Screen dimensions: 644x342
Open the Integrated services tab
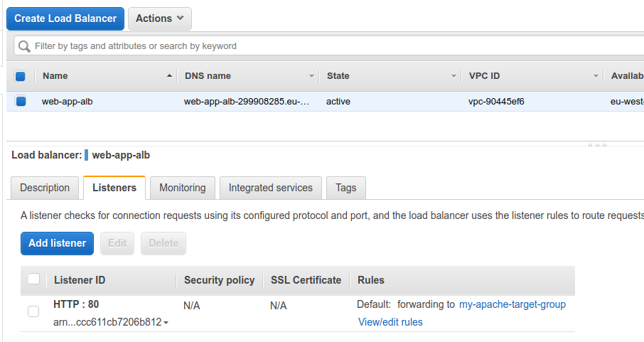271,188
